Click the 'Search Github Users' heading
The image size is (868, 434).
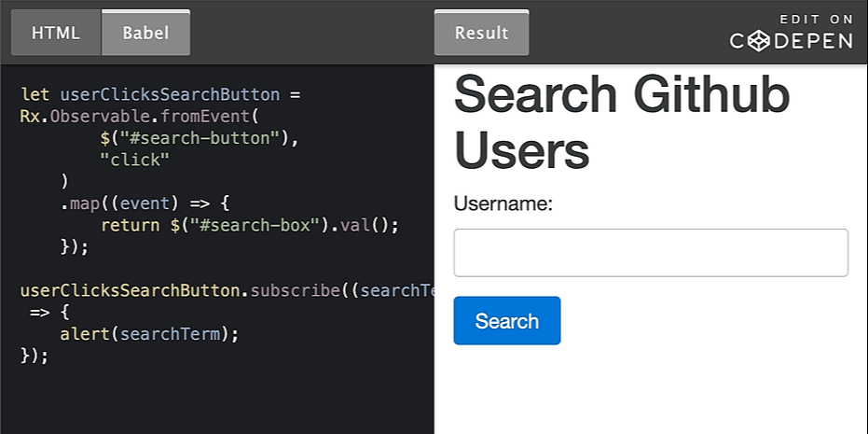point(621,121)
